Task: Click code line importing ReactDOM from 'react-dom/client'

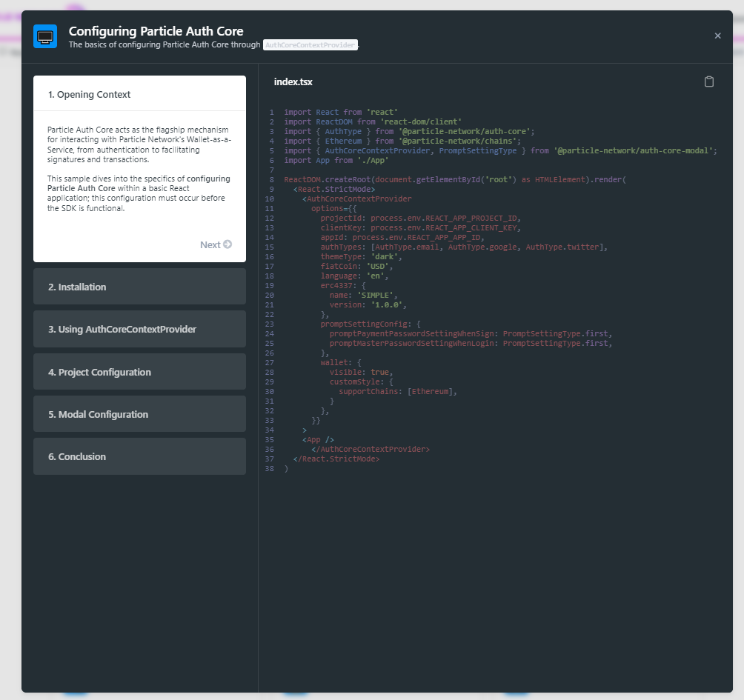Action: point(373,121)
